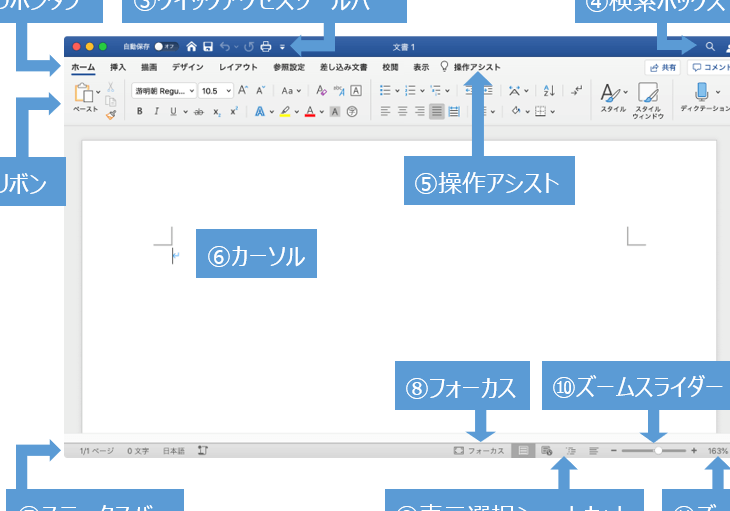
Task: Click the increase indent icon
Action: point(487,90)
